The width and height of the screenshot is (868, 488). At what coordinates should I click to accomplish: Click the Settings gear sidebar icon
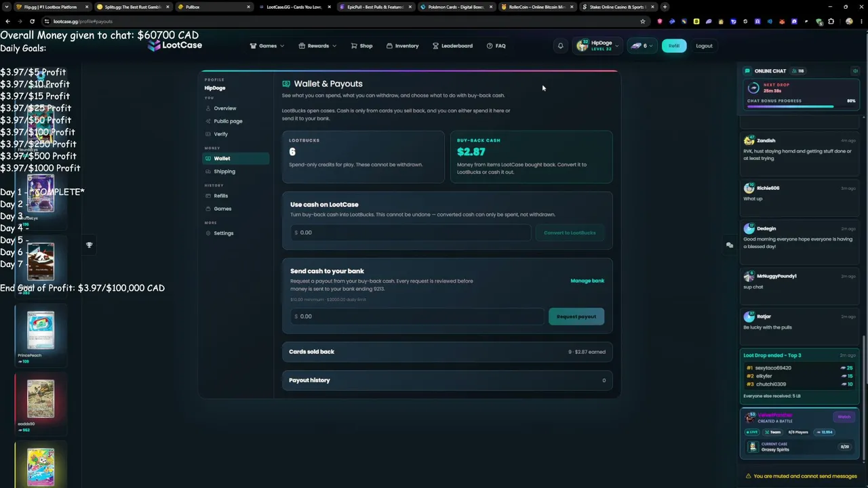point(208,233)
